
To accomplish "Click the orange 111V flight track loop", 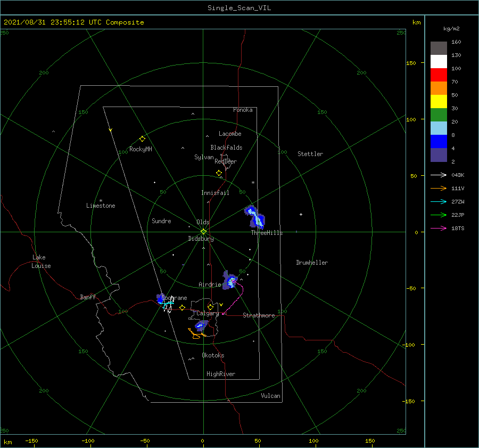I will [x=196, y=334].
